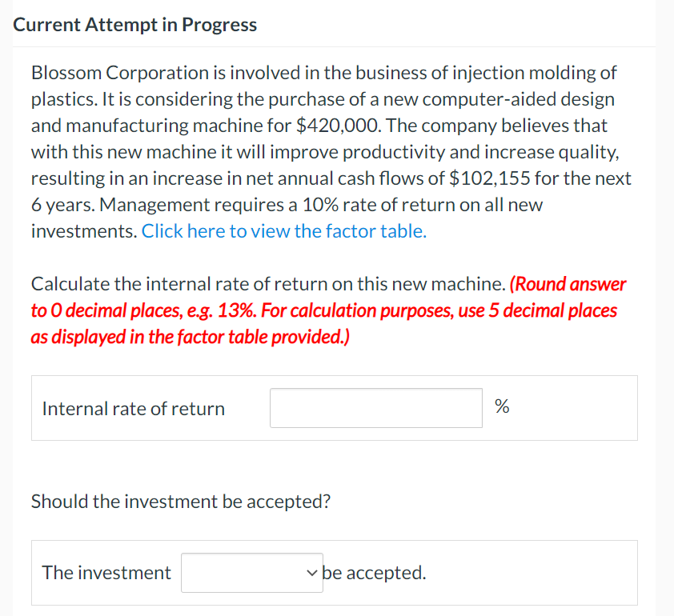Click 'The investment' label text
Viewport: 674px width, 616px height.
pos(106,573)
